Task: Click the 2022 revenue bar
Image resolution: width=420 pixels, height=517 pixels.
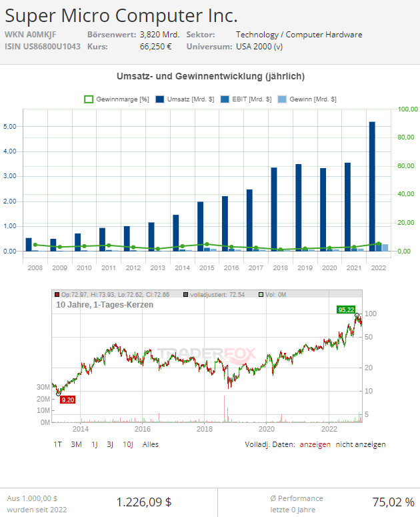Action: [372, 186]
